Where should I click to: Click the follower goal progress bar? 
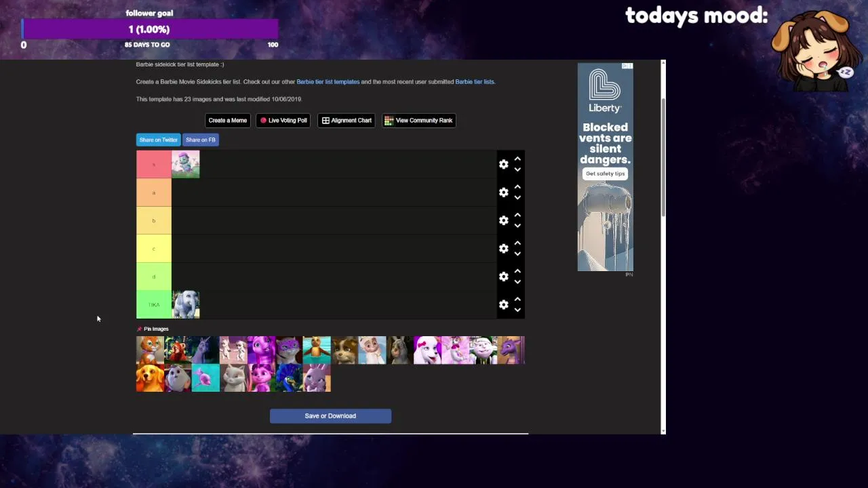click(150, 29)
